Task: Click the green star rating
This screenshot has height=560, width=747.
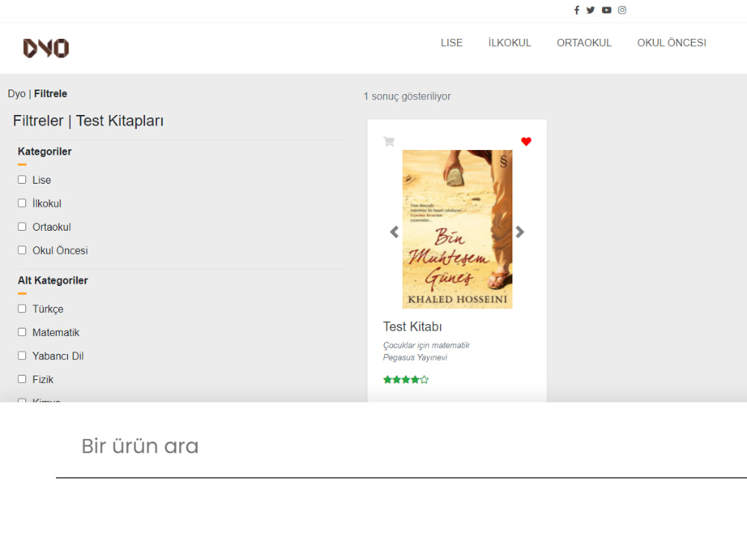Action: [x=406, y=379]
